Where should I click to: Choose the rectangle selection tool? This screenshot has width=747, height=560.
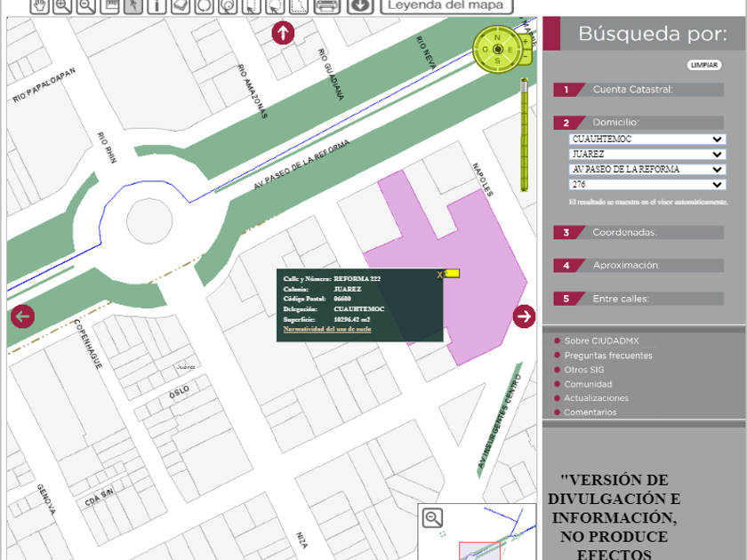pos(252,5)
